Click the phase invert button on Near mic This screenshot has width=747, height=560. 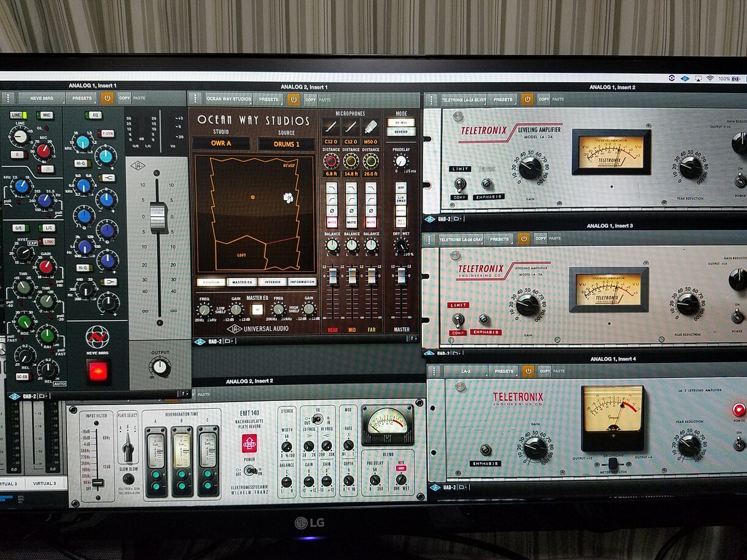pos(332,211)
